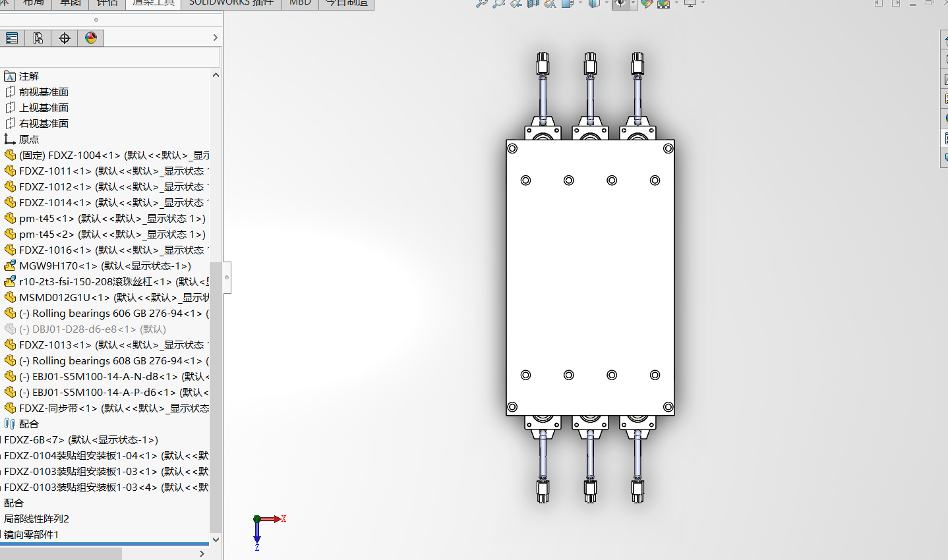Click the greyed DBJ01-D28-d6-e8<1> part icon
The image size is (948, 560).
tap(10, 329)
